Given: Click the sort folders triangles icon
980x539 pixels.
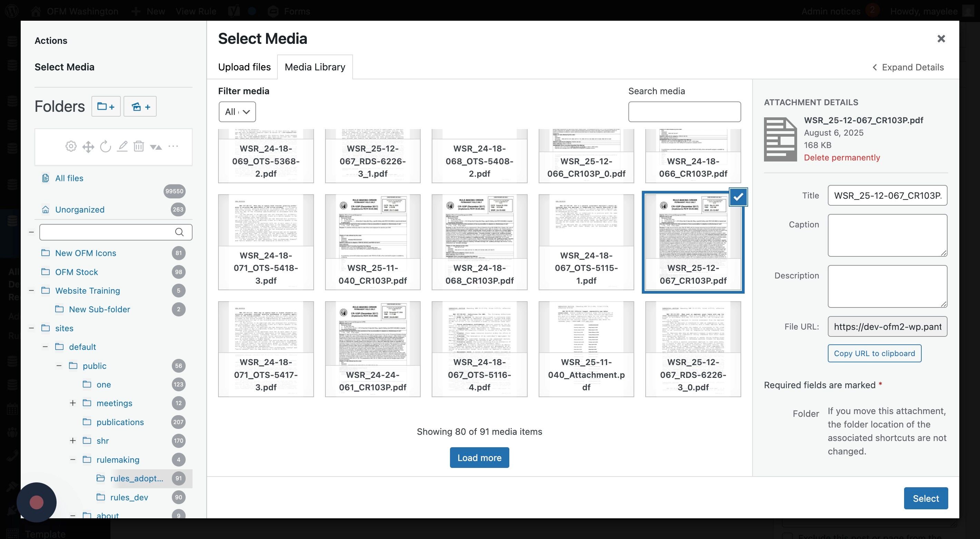Looking at the screenshot, I should [x=156, y=147].
